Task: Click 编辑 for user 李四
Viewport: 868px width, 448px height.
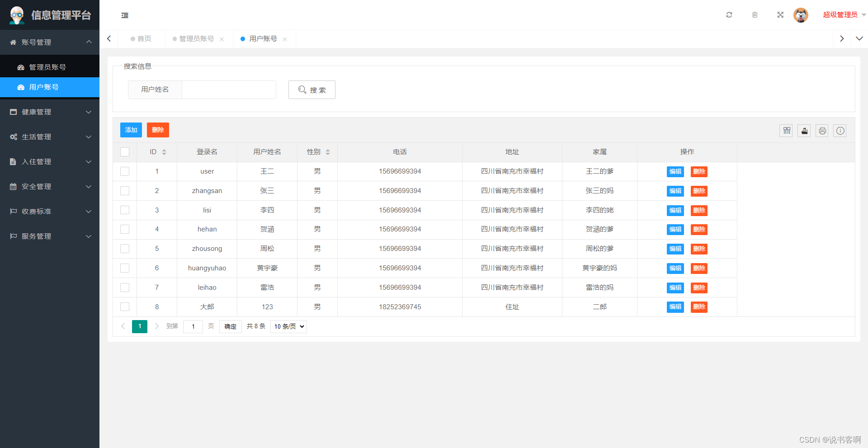Action: [675, 210]
